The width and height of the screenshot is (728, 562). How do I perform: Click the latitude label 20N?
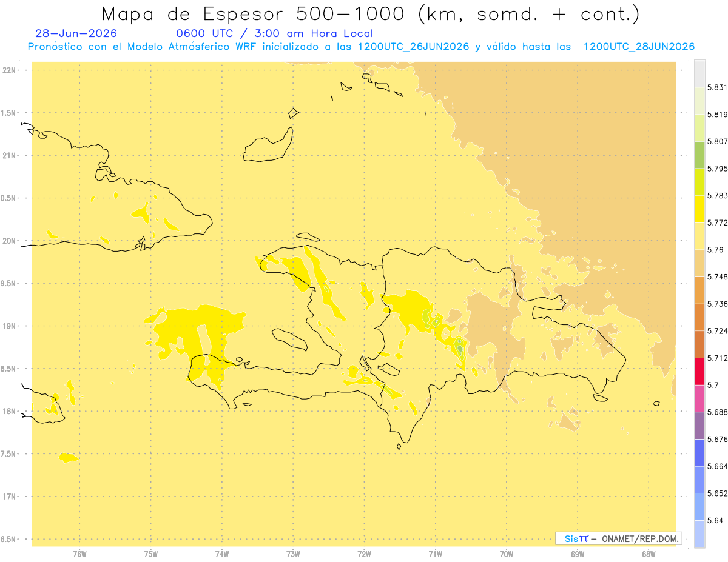pos(8,241)
